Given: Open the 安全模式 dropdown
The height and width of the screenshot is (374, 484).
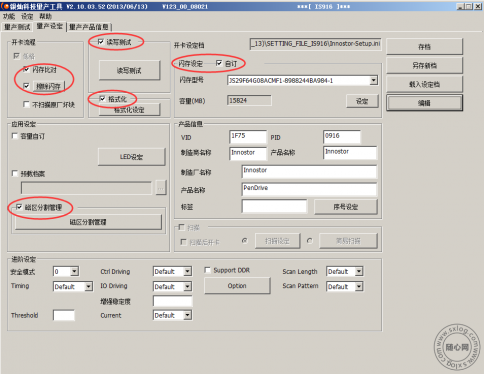Looking at the screenshot, I should [x=74, y=271].
